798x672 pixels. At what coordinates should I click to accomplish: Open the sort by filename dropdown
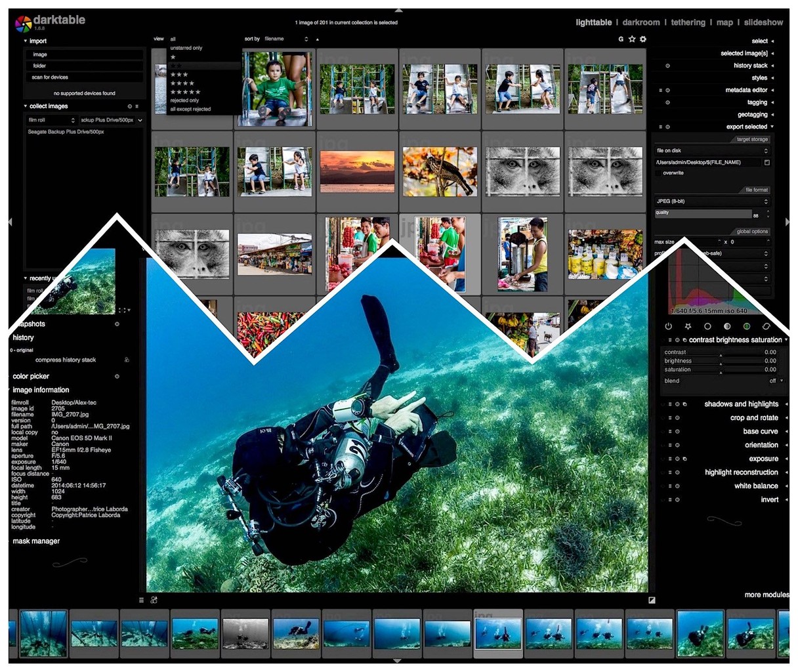(286, 39)
